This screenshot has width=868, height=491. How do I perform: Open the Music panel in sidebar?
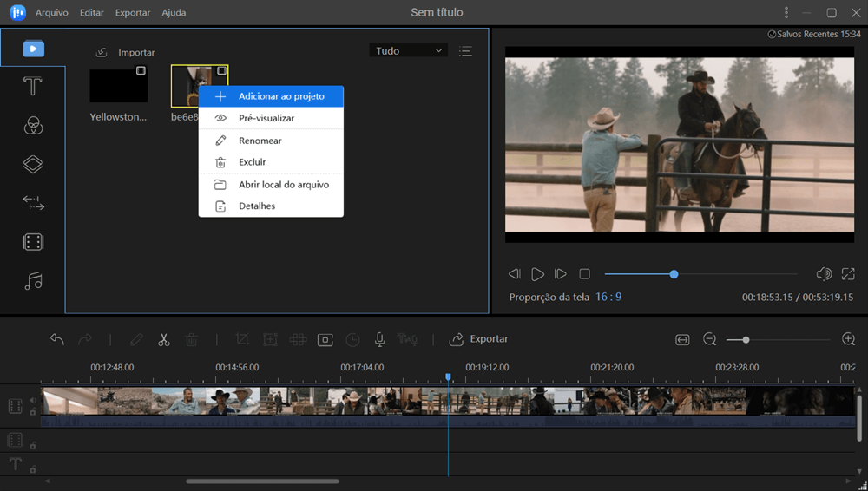[x=33, y=281]
